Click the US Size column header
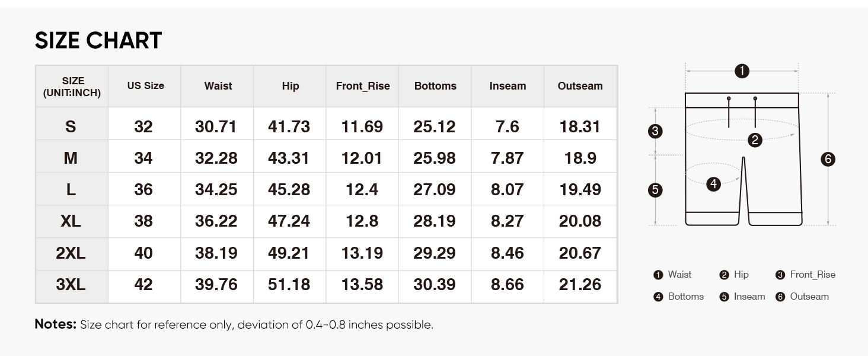The width and height of the screenshot is (868, 356). (145, 86)
